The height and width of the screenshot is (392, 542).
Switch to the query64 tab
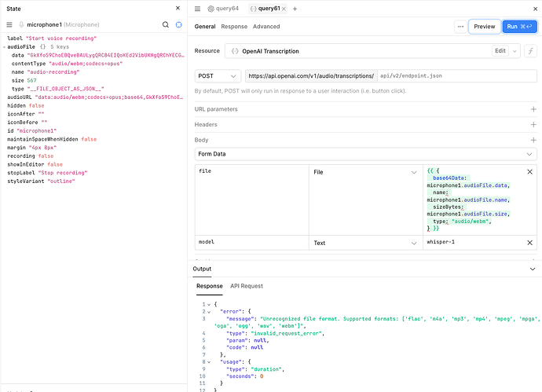pyautogui.click(x=223, y=9)
